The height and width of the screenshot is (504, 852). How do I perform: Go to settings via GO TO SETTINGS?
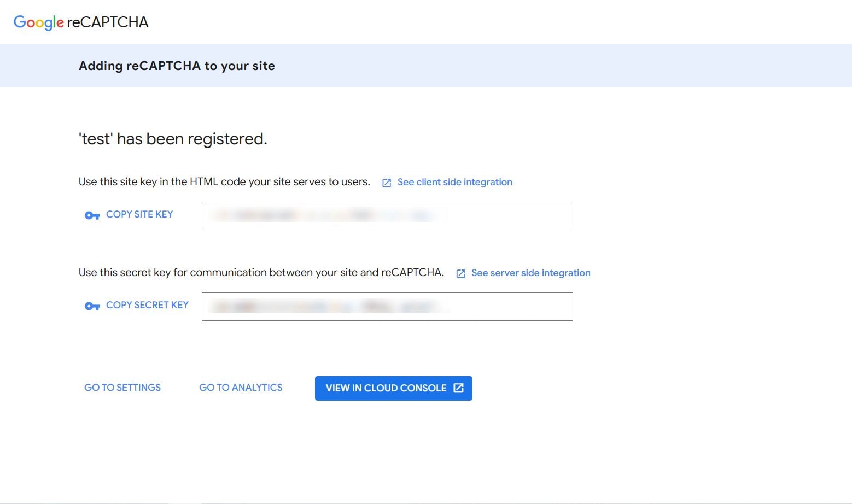point(122,388)
